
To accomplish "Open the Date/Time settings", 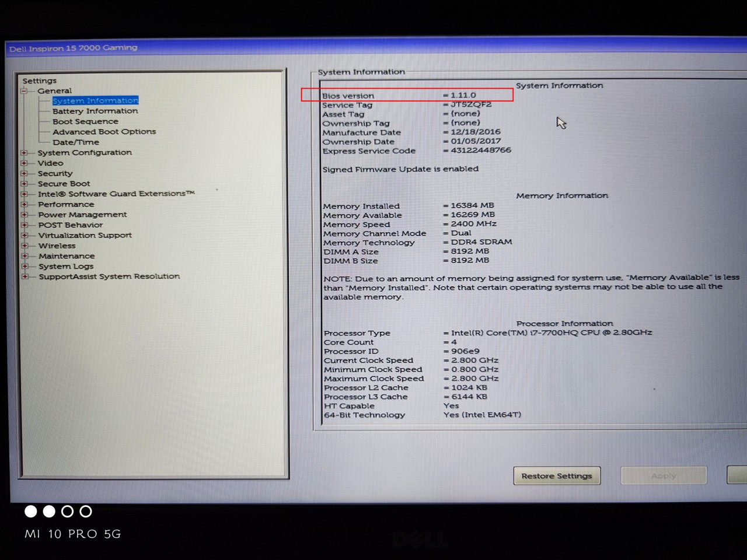I will [x=75, y=142].
